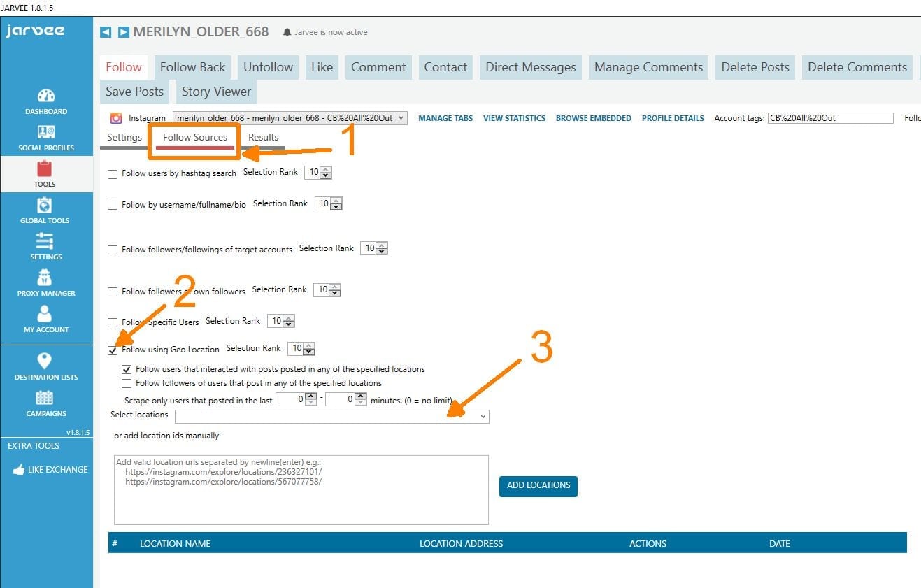This screenshot has height=588, width=921.
Task: Open the Campaigns calendar icon
Action: pyautogui.click(x=45, y=398)
